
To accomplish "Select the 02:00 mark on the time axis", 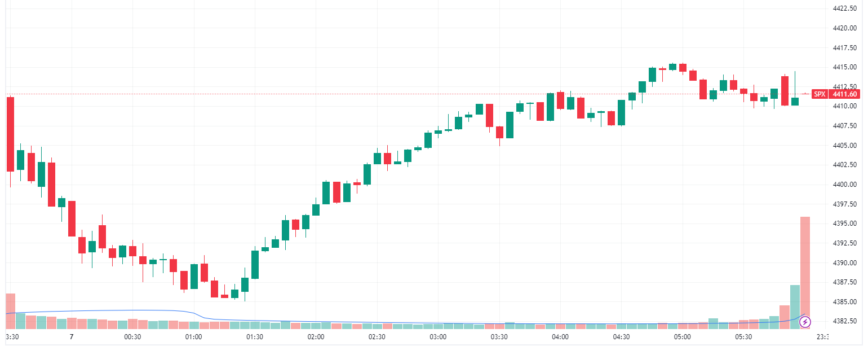I will [316, 337].
